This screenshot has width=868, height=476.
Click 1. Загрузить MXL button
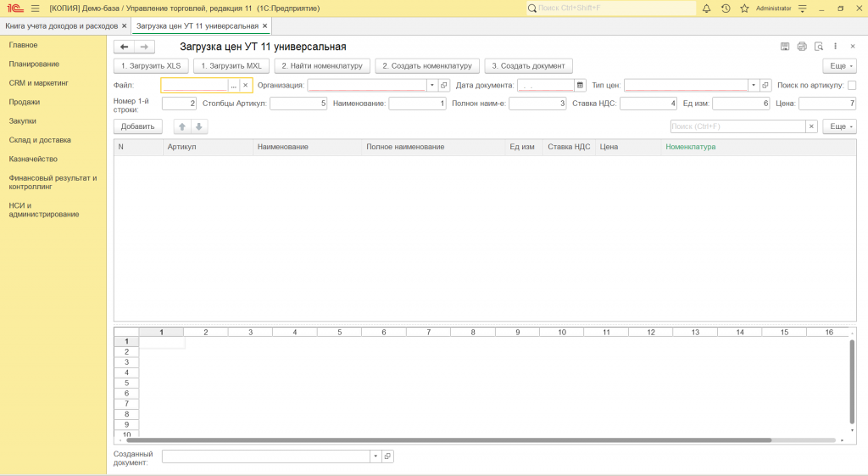pos(231,66)
